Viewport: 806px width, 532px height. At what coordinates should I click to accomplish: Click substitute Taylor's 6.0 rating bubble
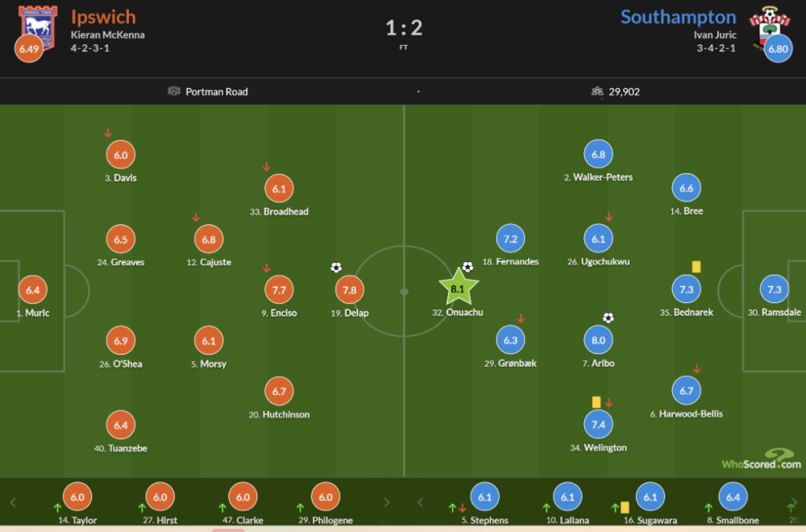(x=77, y=497)
